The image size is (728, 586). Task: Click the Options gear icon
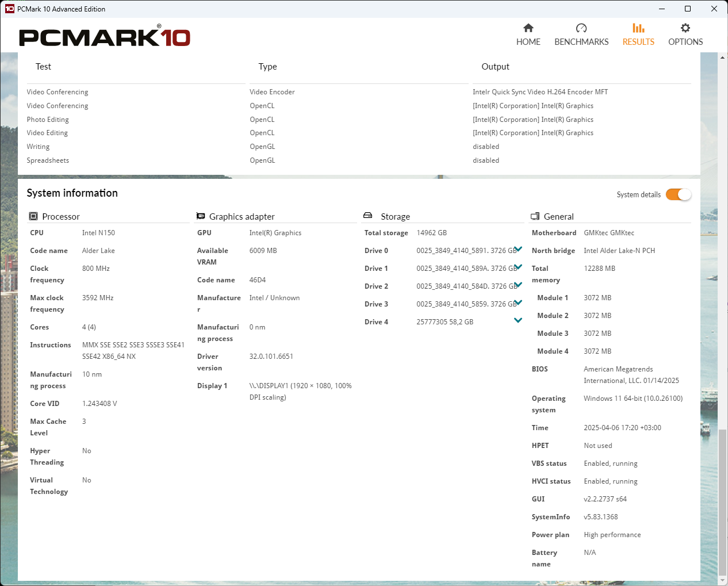click(x=685, y=28)
